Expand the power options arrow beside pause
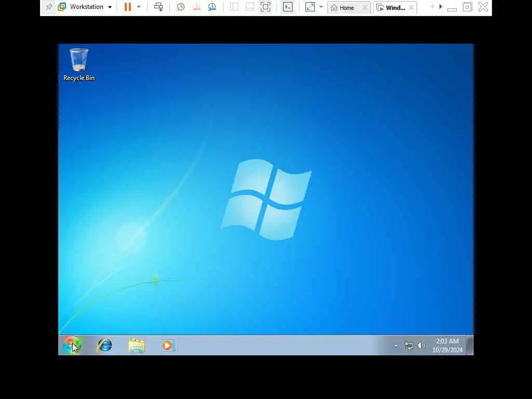The height and width of the screenshot is (399, 532). (x=139, y=7)
